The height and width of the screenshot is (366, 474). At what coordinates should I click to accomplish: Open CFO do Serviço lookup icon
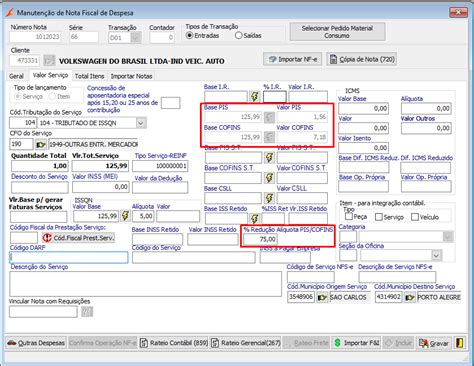tap(41, 144)
